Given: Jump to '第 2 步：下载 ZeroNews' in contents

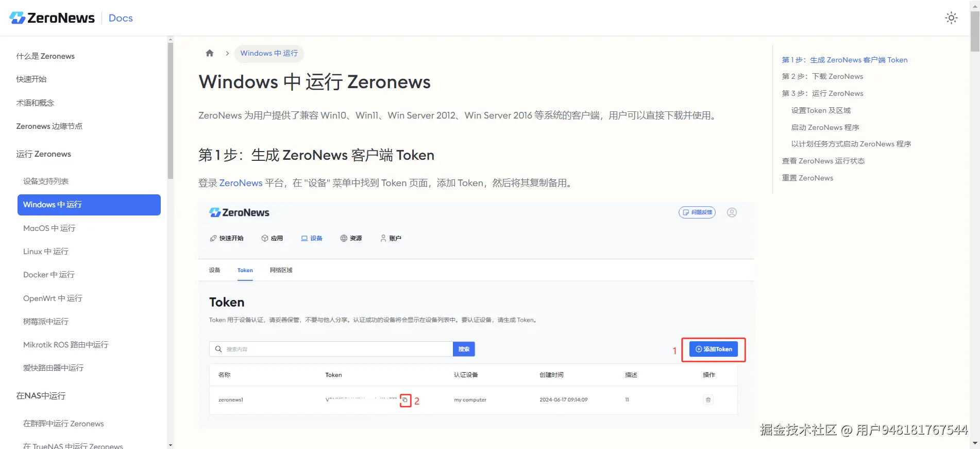Looking at the screenshot, I should 822,76.
